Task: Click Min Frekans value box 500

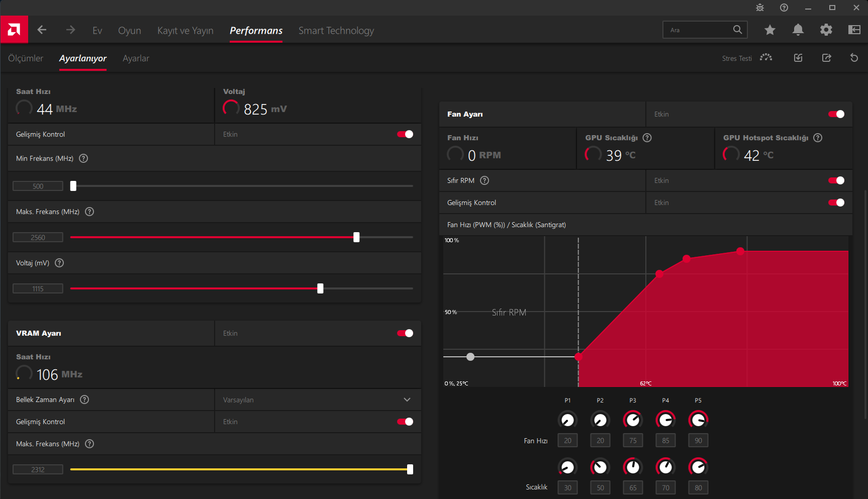Action: [38, 186]
